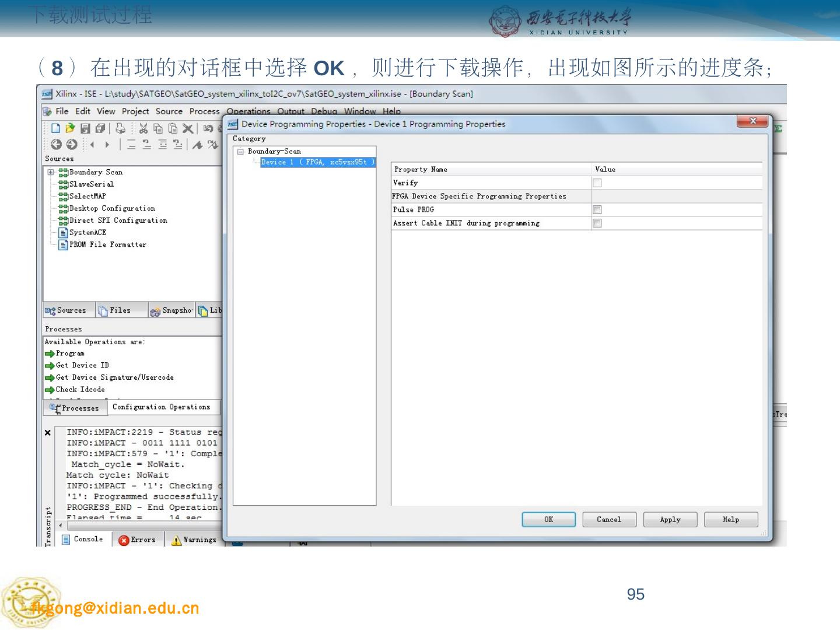Click the SystemACE document icon

pos(64,233)
